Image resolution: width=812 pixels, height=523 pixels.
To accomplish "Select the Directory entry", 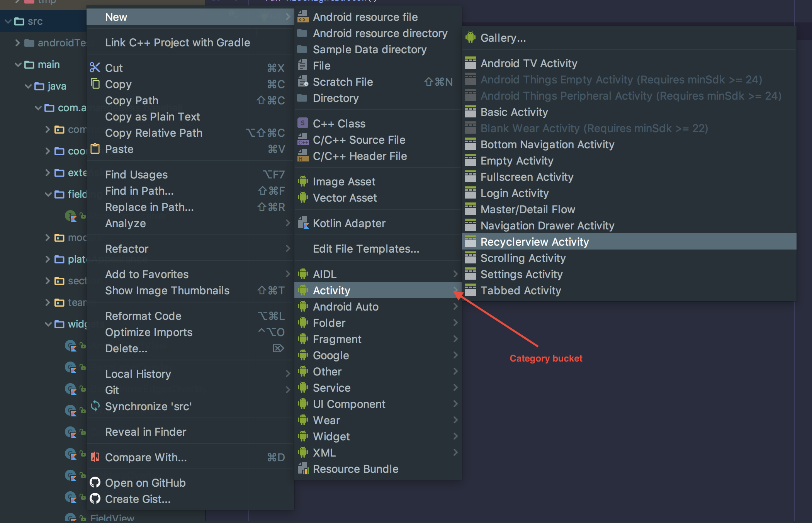I will point(378,98).
